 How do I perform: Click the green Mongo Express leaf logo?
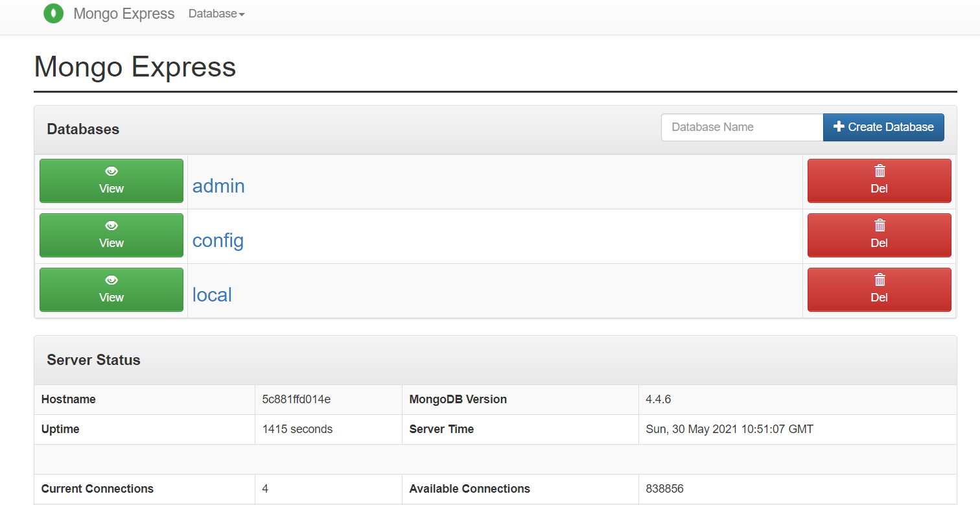point(53,13)
